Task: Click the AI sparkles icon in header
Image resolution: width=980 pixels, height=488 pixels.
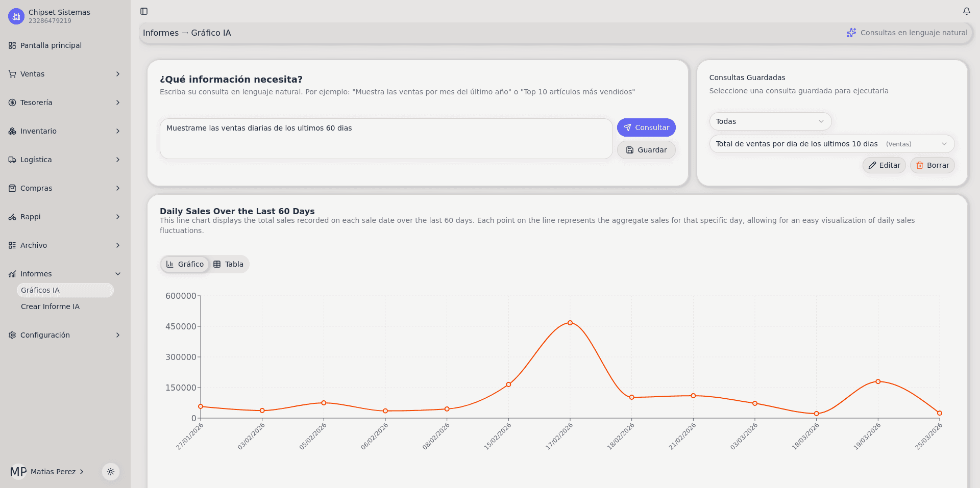Action: [x=851, y=33]
